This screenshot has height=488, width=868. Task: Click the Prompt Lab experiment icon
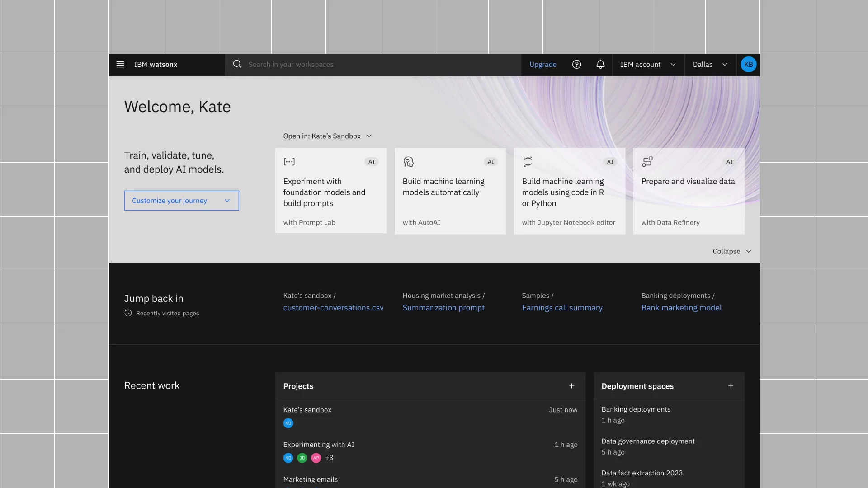[289, 161]
